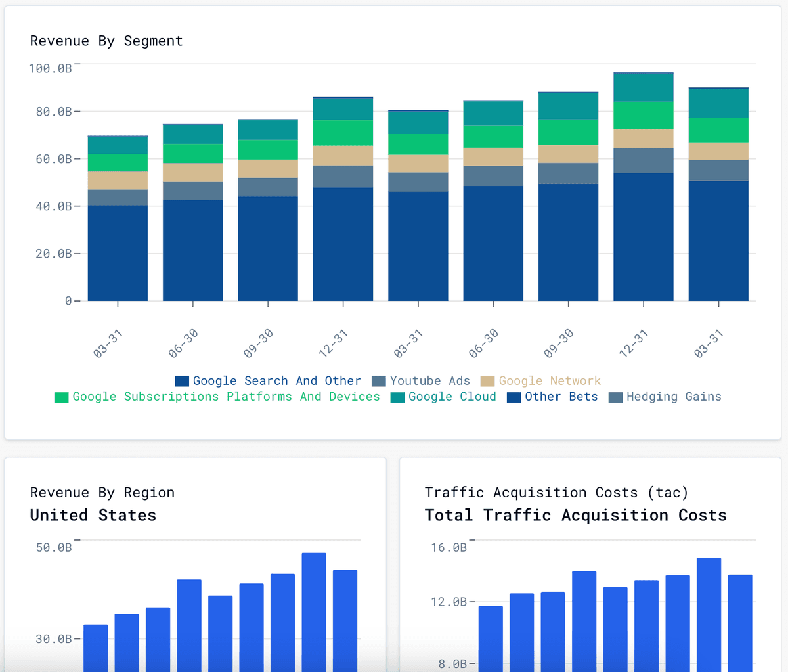Viewport: 788px width, 672px height.
Task: Click the Google Subscriptions Platforms And Devices swatch
Action: (x=62, y=397)
